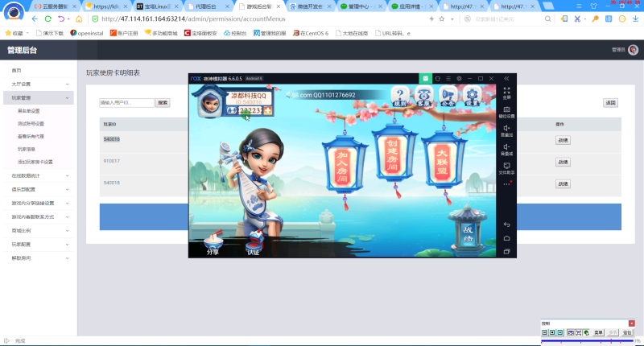644x346 pixels.
Task: Open the browser skin shirt icon
Action: pyautogui.click(x=593, y=6)
